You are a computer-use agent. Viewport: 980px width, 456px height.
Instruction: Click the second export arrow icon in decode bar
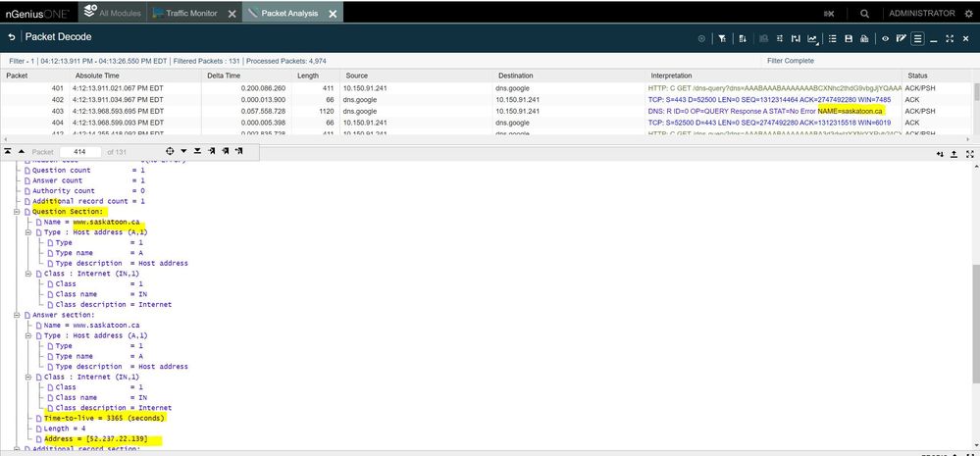pos(225,151)
